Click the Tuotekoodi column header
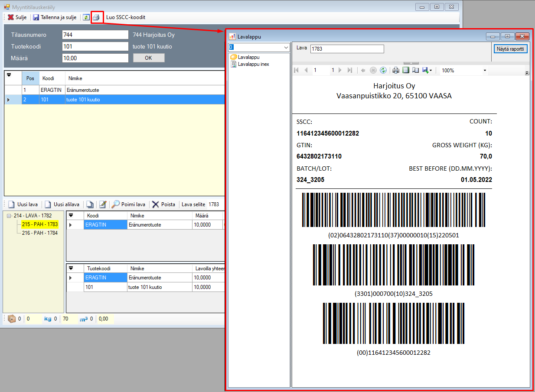535x392 pixels. pos(105,269)
